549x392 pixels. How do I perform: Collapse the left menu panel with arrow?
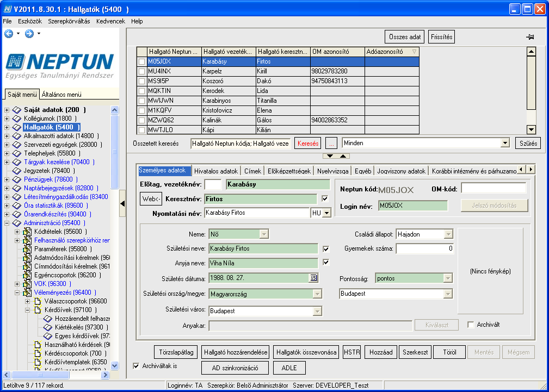pyautogui.click(x=122, y=203)
